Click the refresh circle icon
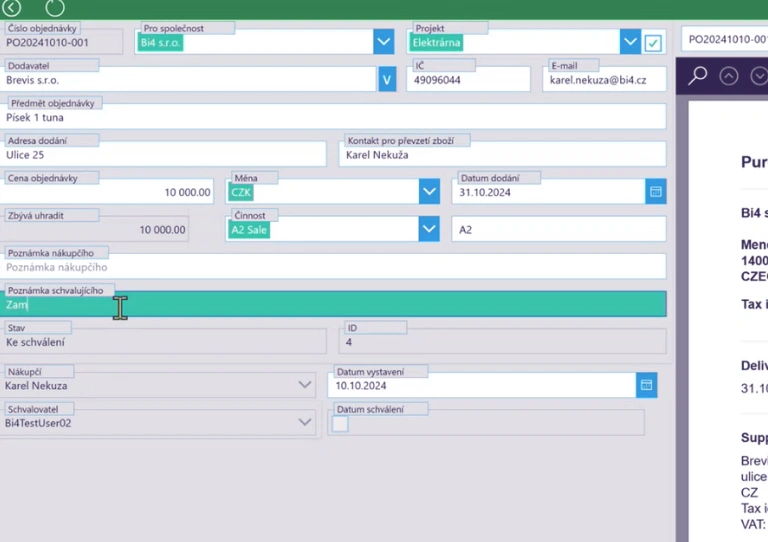 pos(55,8)
